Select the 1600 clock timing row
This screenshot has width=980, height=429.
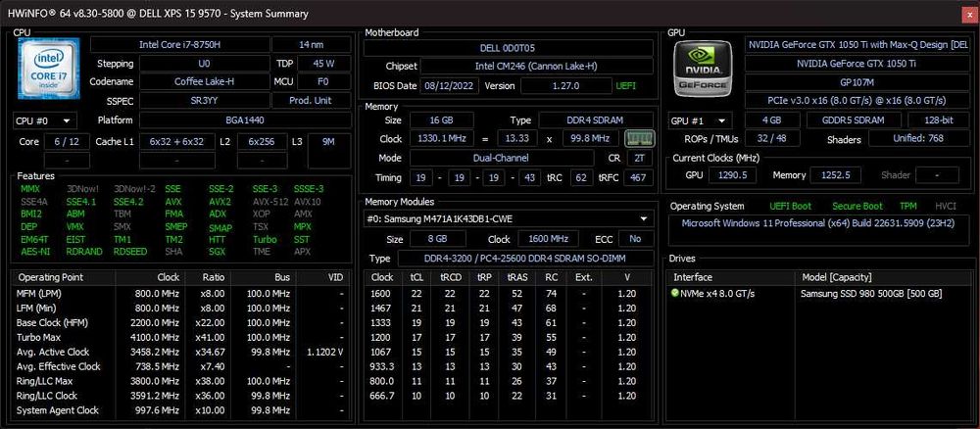pos(508,294)
